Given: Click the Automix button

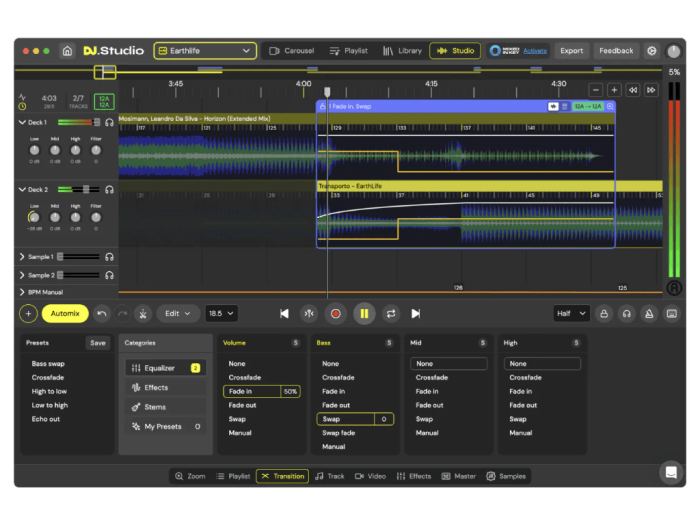Looking at the screenshot, I should coord(65,313).
